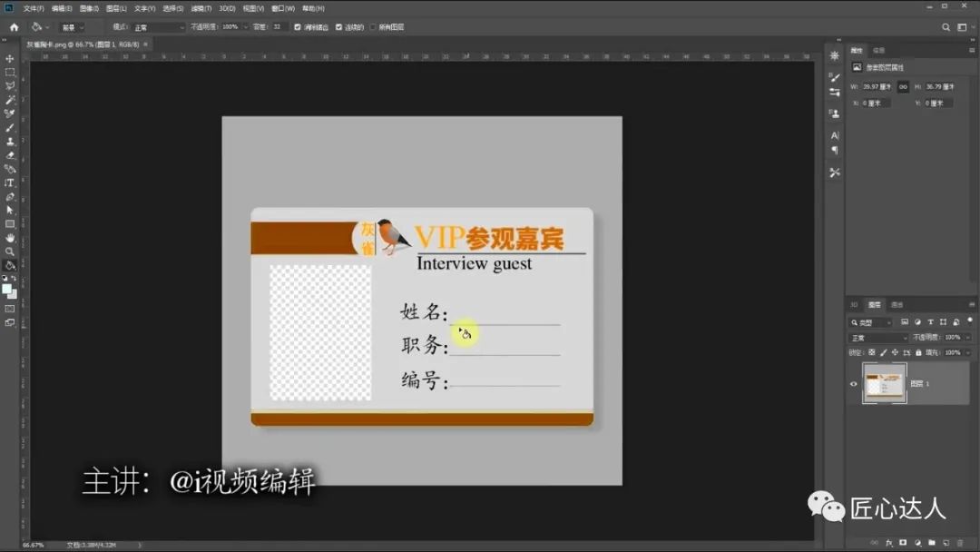This screenshot has width=980, height=552.
Task: Click the foreground color swatch
Action: (x=7, y=290)
